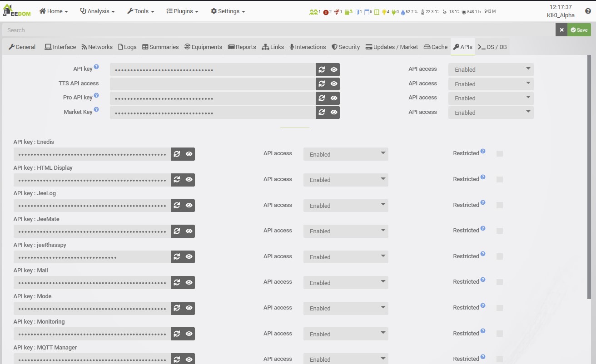
Task: Reveal the Market Key value
Action: click(334, 113)
